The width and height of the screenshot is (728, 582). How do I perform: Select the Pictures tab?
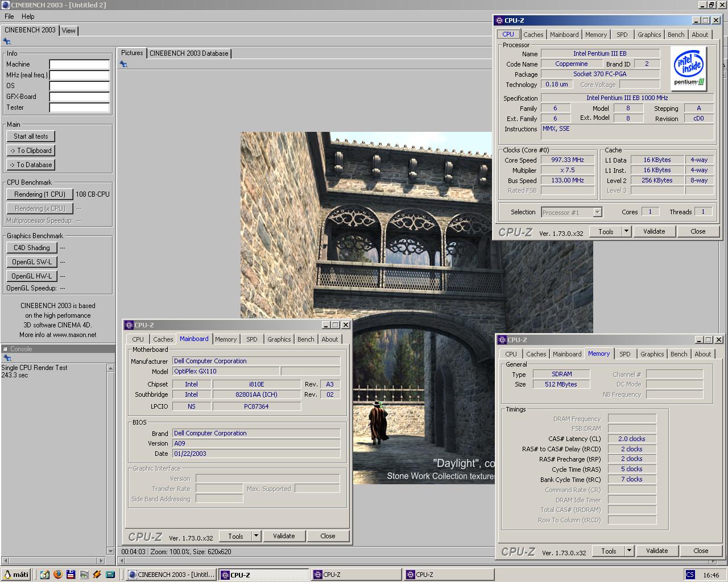pyautogui.click(x=132, y=53)
